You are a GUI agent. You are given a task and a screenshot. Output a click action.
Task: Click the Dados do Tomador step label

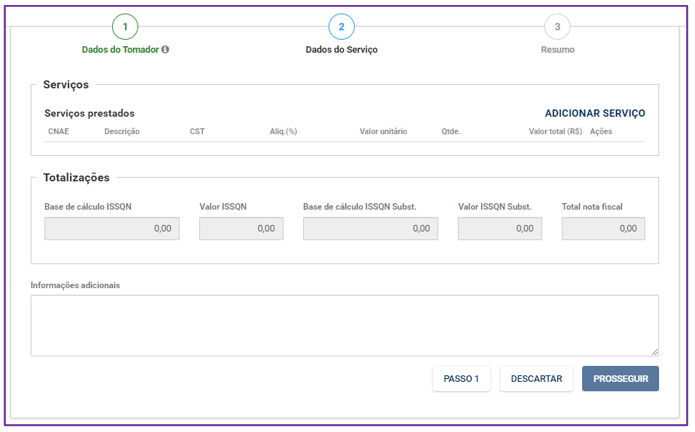coord(120,50)
